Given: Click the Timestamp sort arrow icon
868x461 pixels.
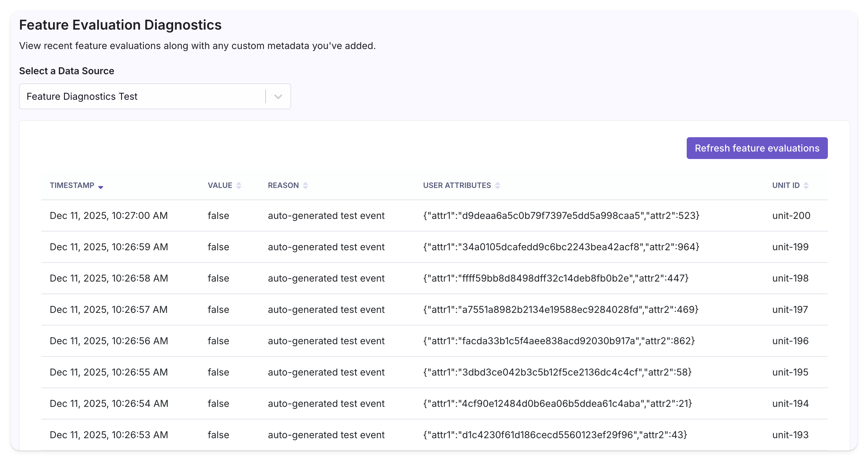Looking at the screenshot, I should pyautogui.click(x=100, y=186).
